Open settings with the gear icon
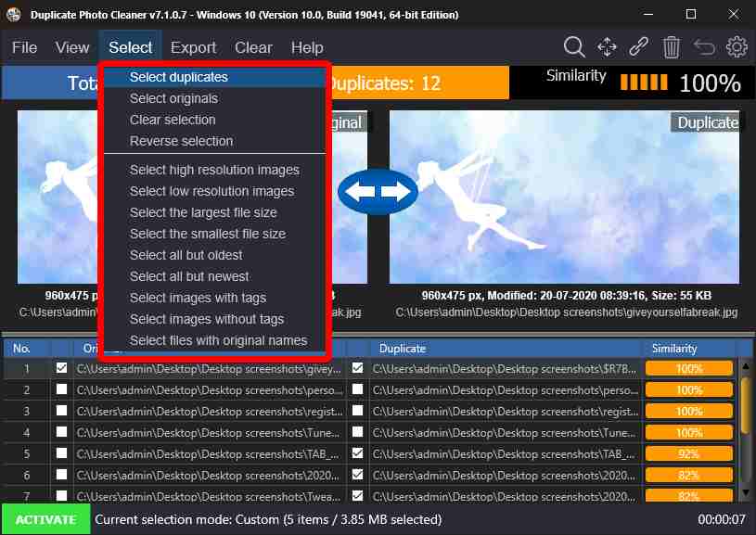756x535 pixels. (737, 47)
